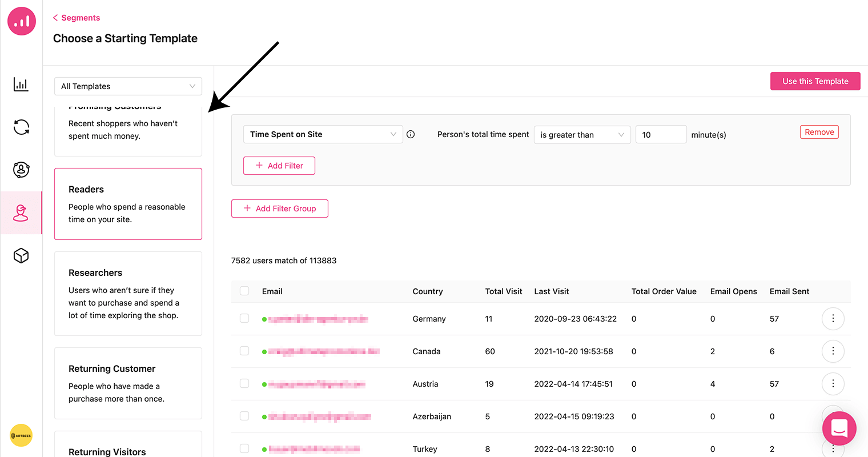Open the chat support bubble
868x457 pixels.
coord(839,428)
